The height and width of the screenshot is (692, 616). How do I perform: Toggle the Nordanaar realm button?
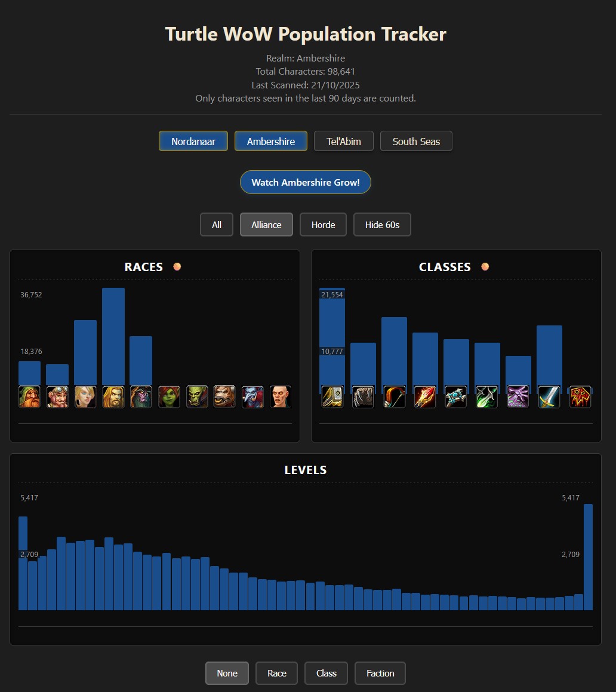point(193,142)
